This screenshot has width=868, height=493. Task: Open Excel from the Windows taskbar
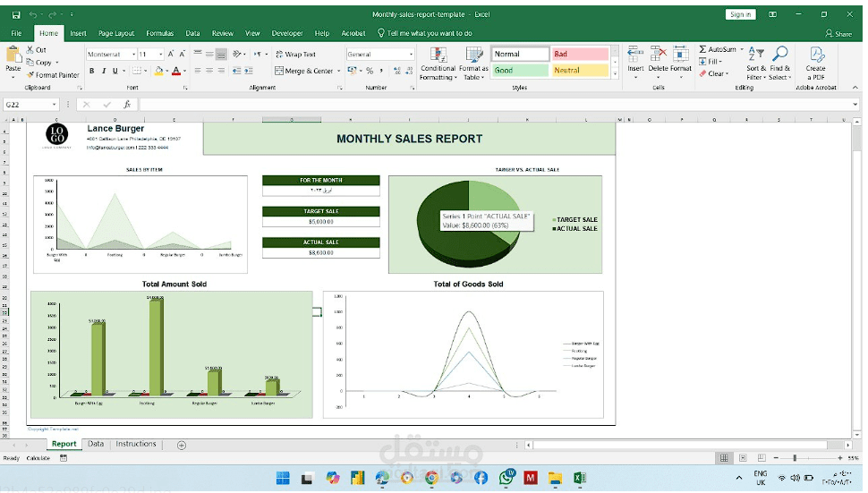pyautogui.click(x=579, y=478)
